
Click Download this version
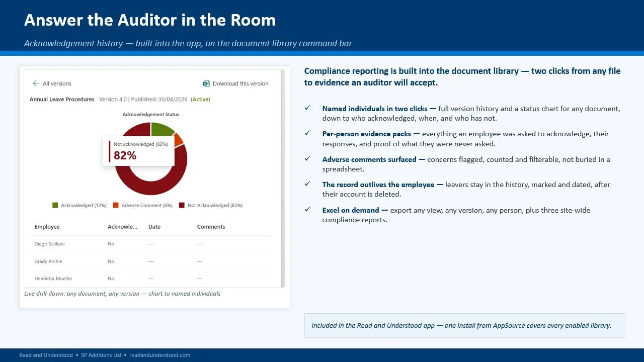point(240,83)
